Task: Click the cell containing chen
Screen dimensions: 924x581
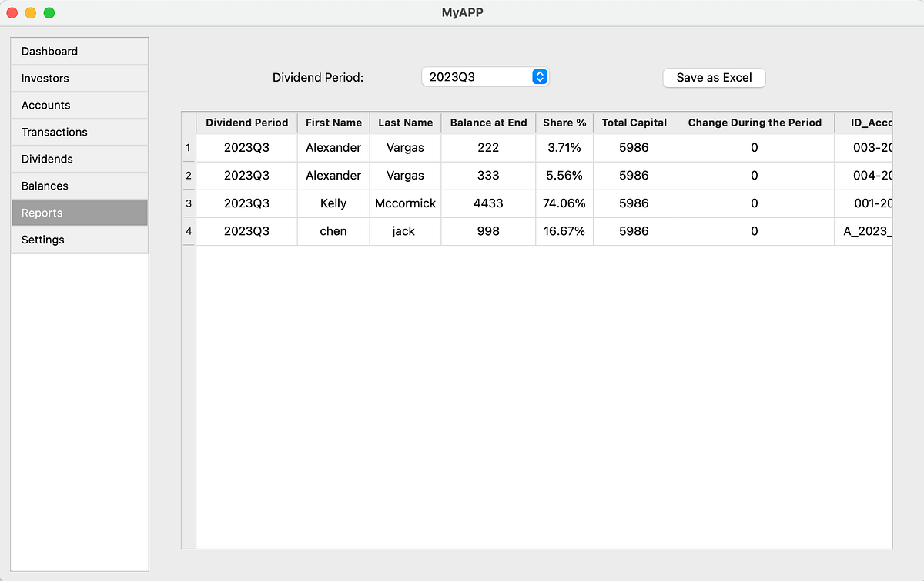Action: (x=333, y=231)
